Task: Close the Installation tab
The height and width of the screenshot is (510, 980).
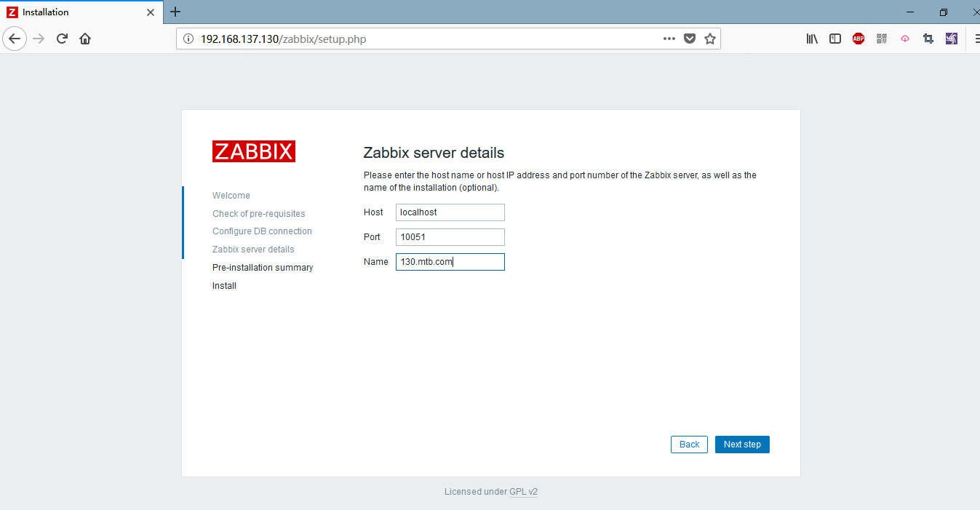Action: click(151, 12)
